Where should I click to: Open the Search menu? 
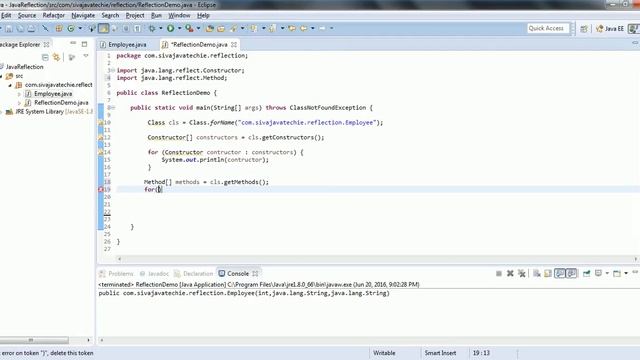[x=110, y=16]
